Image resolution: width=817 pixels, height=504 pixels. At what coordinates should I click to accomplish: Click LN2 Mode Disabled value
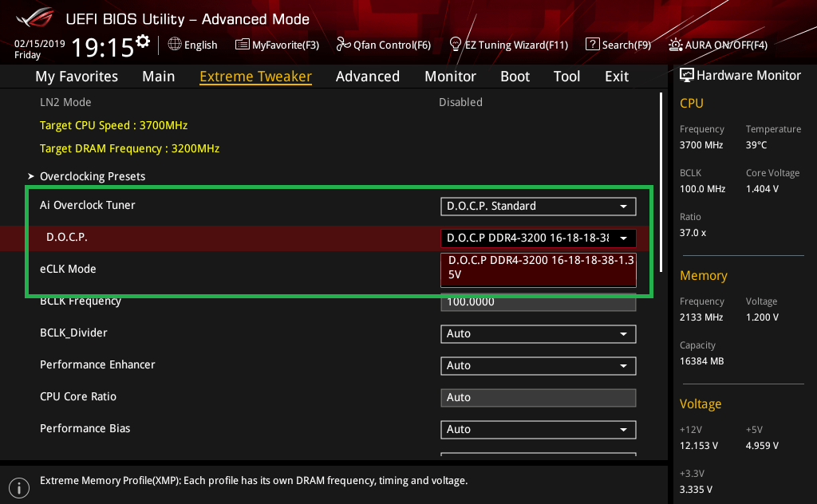[460, 102]
